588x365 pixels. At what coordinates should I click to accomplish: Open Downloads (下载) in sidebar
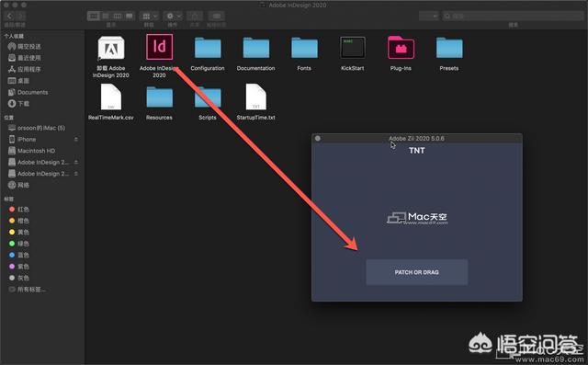click(x=18, y=104)
